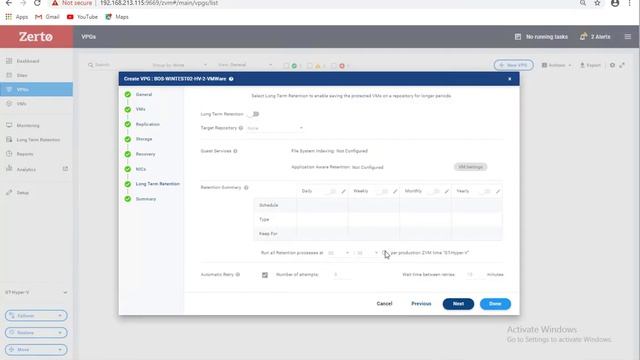Check the yellow warning filter checkbox

click(x=310, y=66)
